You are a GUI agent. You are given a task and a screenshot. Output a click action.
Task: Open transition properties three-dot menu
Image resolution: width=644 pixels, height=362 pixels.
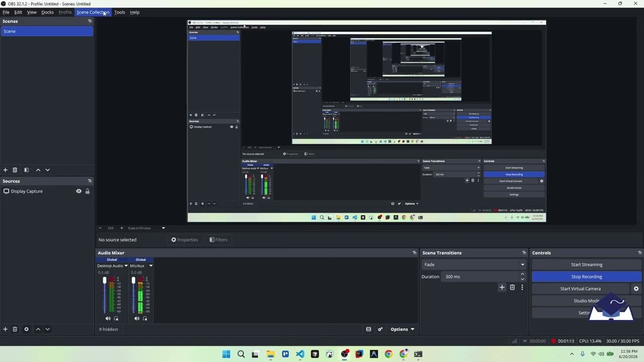point(522,287)
